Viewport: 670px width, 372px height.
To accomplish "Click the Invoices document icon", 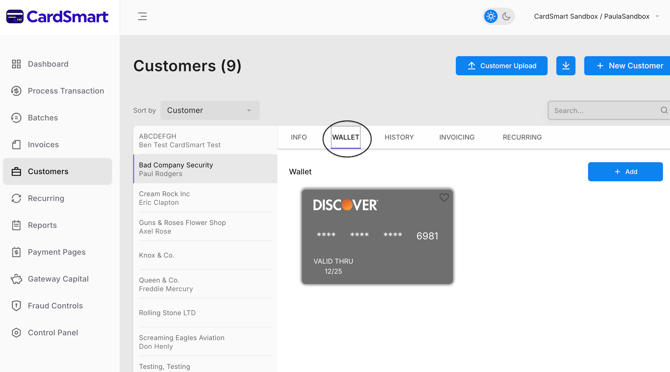I will 16,145.
